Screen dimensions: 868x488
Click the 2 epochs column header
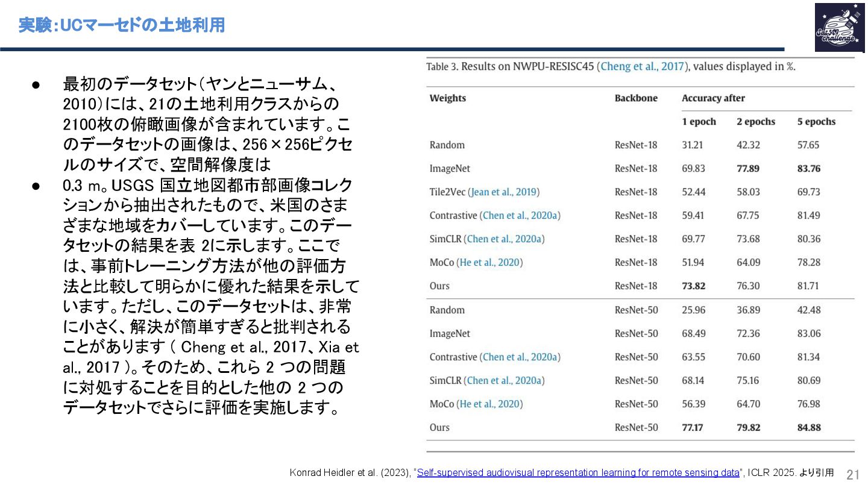click(x=756, y=122)
